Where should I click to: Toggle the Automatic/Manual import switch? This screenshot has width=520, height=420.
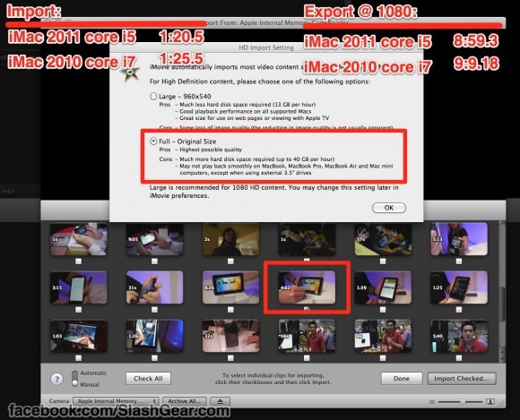(75, 379)
